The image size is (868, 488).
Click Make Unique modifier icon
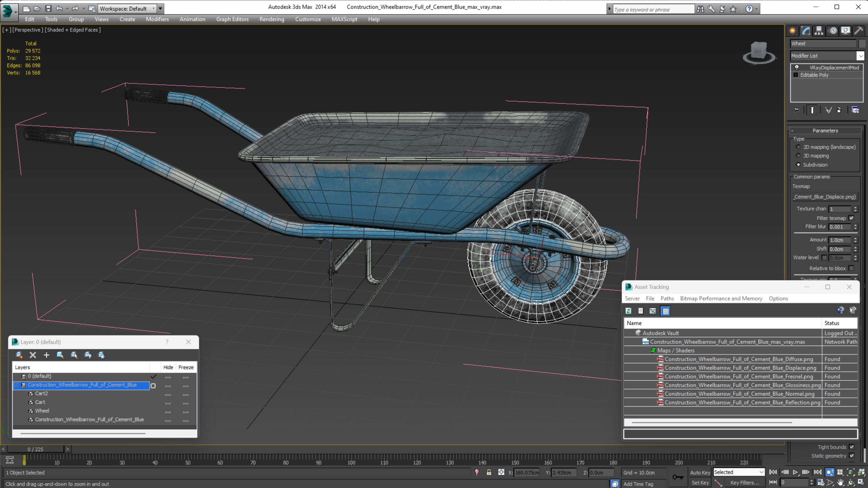[x=828, y=110]
